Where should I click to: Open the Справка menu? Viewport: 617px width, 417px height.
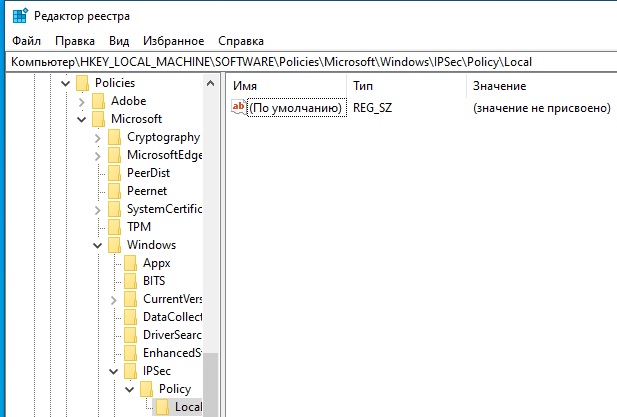click(241, 41)
